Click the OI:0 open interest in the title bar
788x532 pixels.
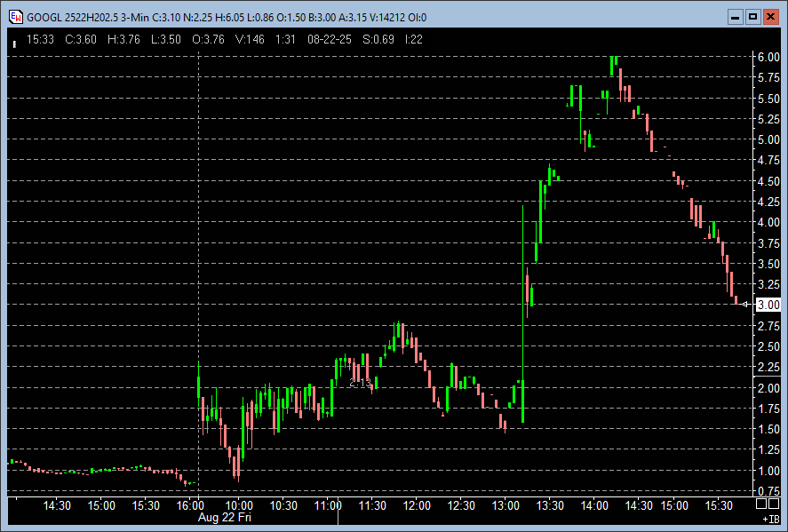418,18
